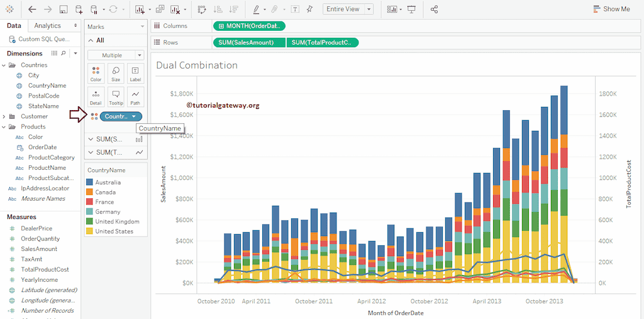Expand the Customer folder
The height and width of the screenshot is (319, 644).
4,116
